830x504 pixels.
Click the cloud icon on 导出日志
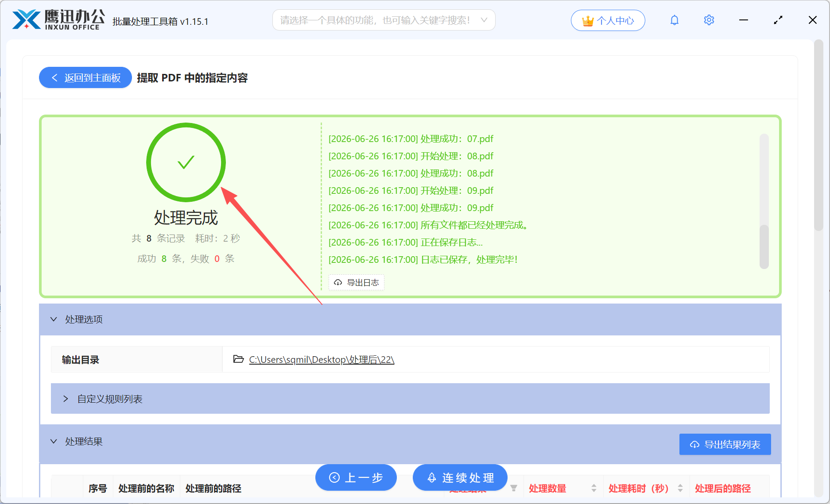coord(338,282)
